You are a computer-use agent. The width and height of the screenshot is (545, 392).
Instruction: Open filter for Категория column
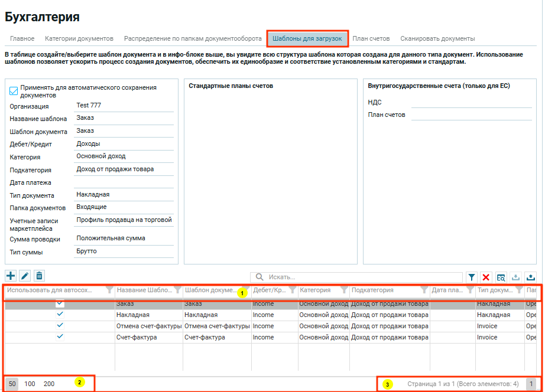pos(344,290)
